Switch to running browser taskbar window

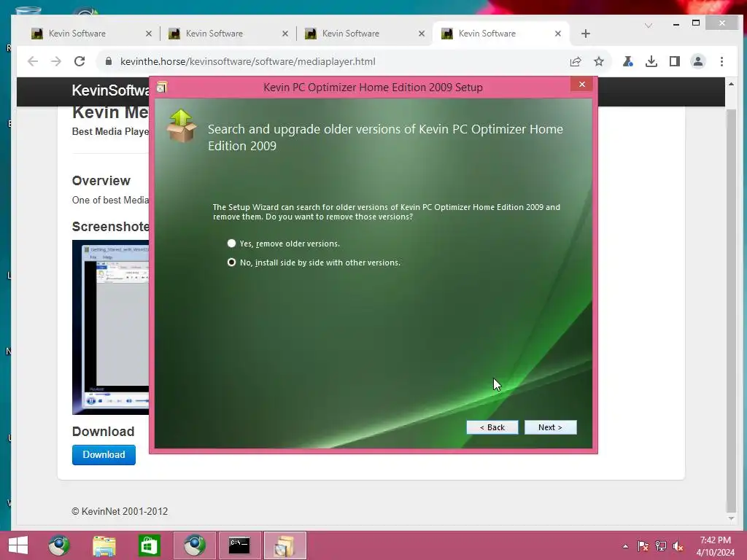[x=194, y=545]
